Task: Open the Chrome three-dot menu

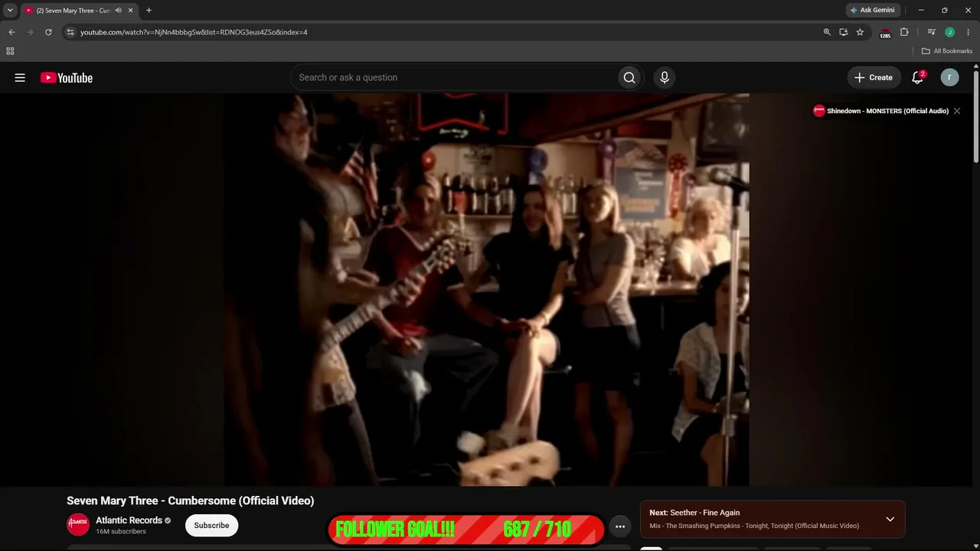Action: (969, 32)
